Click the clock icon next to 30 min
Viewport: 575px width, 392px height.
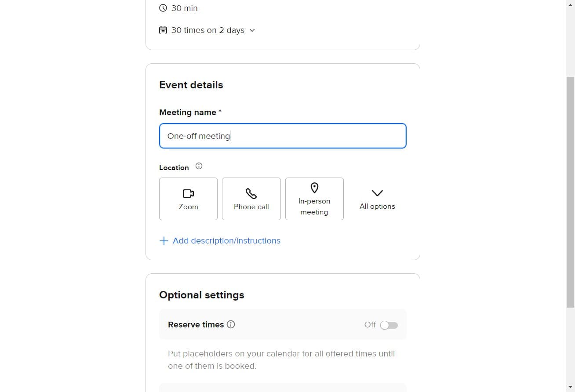pos(163,8)
